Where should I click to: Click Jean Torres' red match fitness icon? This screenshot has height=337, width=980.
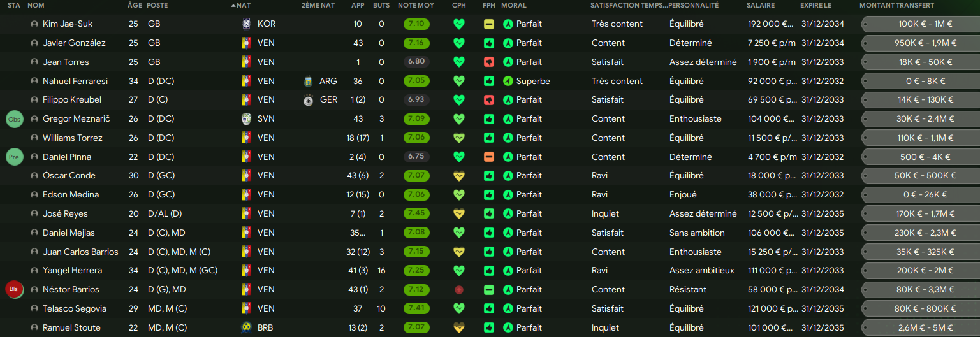489,62
